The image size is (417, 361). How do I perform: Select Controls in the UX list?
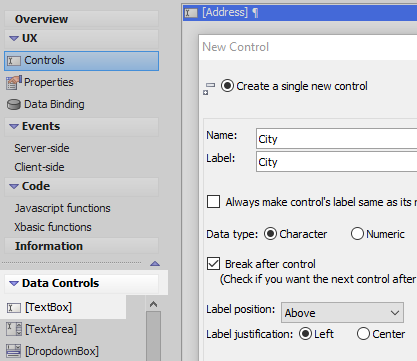coord(81,61)
